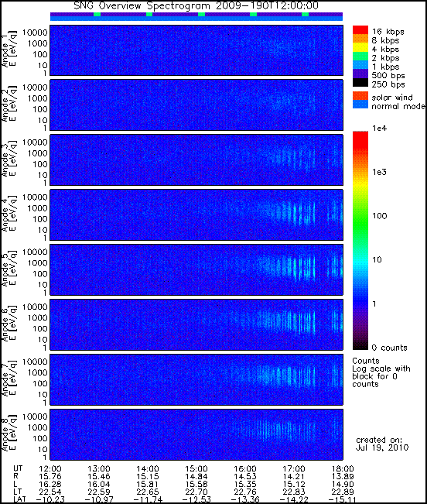The width and height of the screenshot is (427, 504).
Task: Click the 1 kbps light blue swatch
Action: [x=360, y=64]
